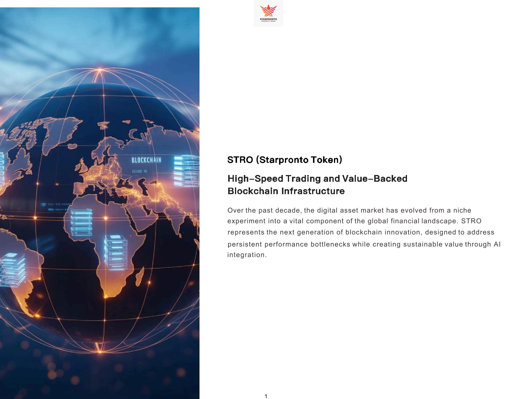Click the server stack icon over North Africa

(81, 222)
